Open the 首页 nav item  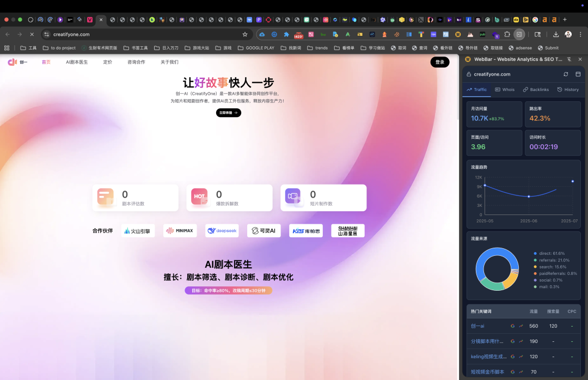46,62
